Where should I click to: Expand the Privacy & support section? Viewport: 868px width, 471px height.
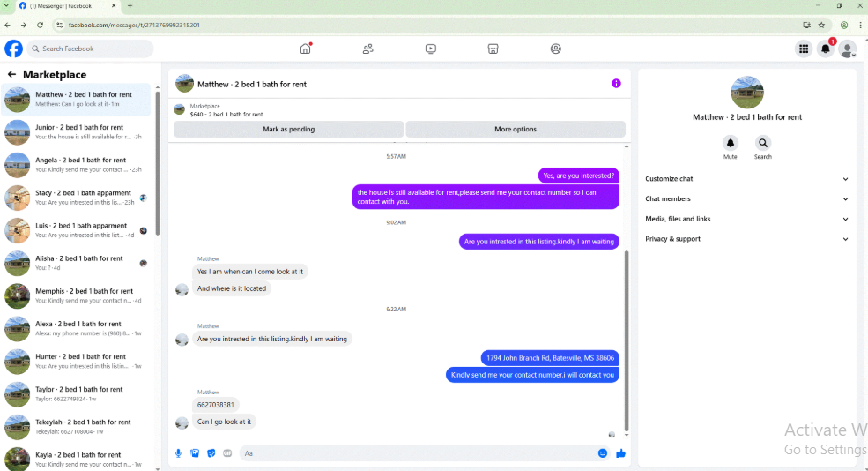click(746, 239)
